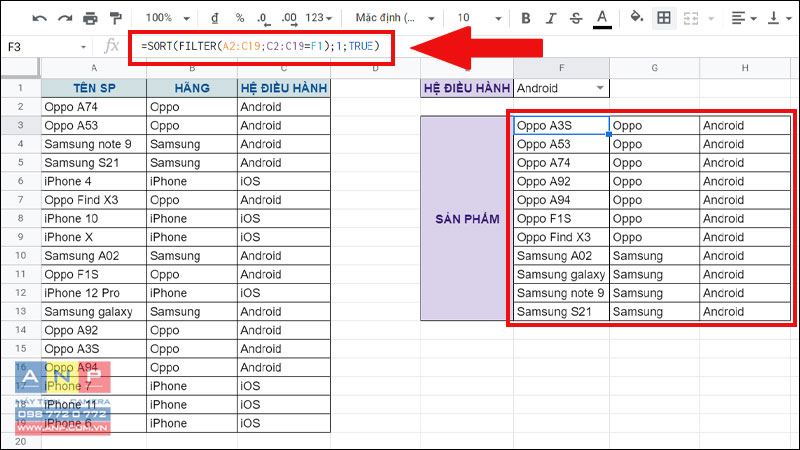Image resolution: width=800 pixels, height=450 pixels.
Task: Select cell Samsung galaxy in column F
Action: coord(561,274)
